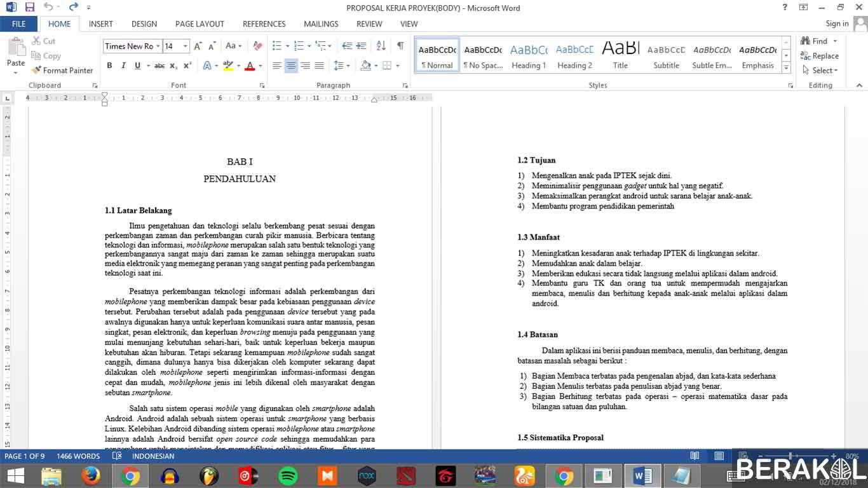Open Spotify from the taskbar
868x488 pixels.
coord(288,476)
